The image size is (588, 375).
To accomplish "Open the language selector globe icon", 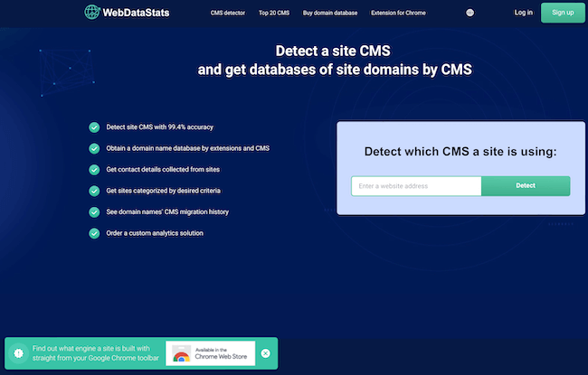I will [x=469, y=13].
